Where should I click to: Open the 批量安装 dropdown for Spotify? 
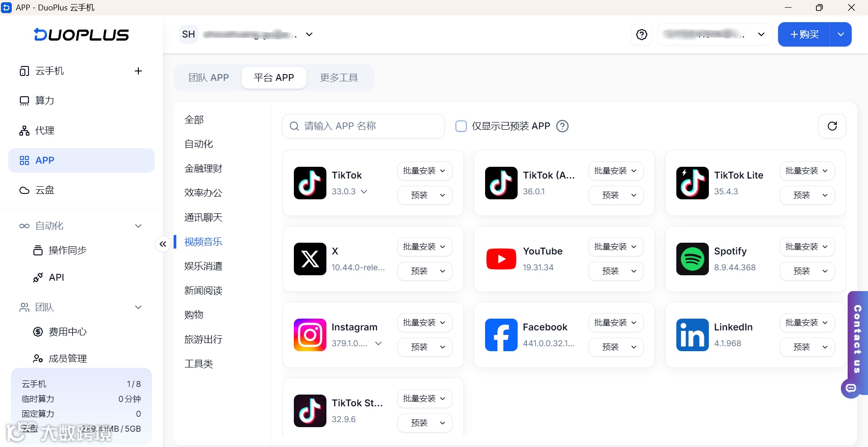(x=807, y=247)
